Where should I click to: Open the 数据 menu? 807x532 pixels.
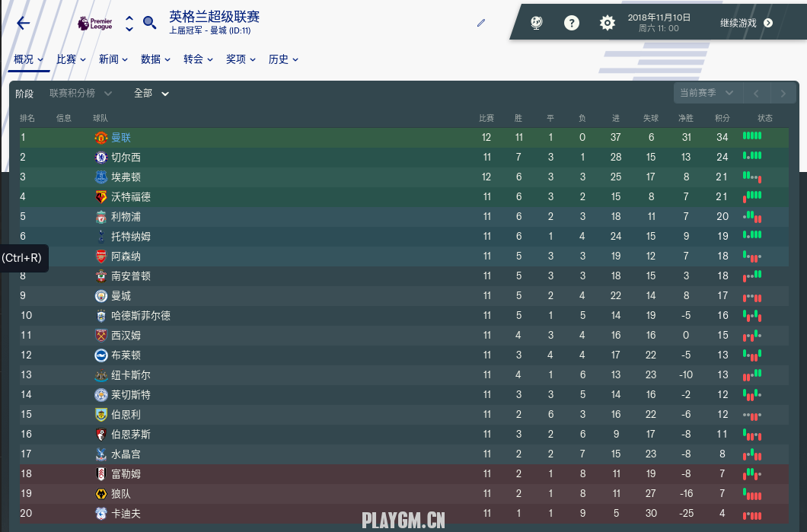(x=155, y=59)
